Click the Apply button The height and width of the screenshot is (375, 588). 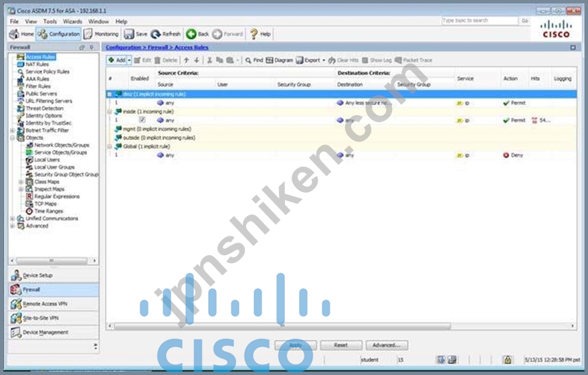tap(296, 345)
